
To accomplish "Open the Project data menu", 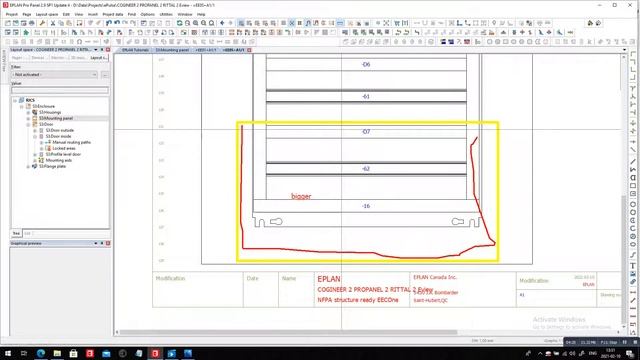I will (113, 14).
